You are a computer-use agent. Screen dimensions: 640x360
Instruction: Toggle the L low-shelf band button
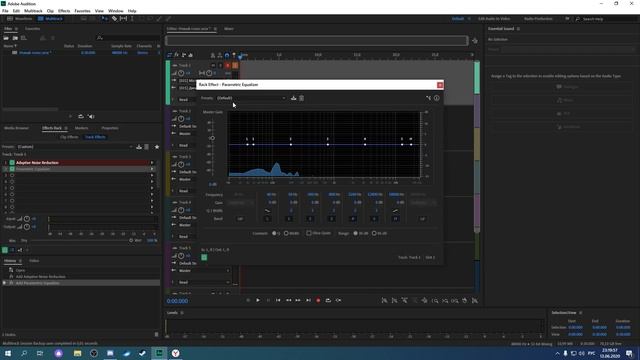coord(267,219)
